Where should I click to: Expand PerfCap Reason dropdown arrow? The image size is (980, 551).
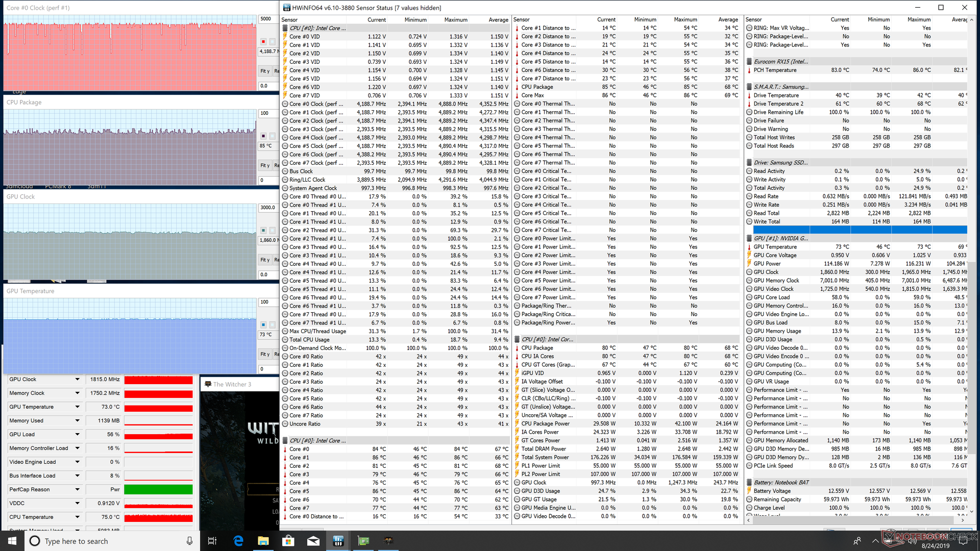77,490
